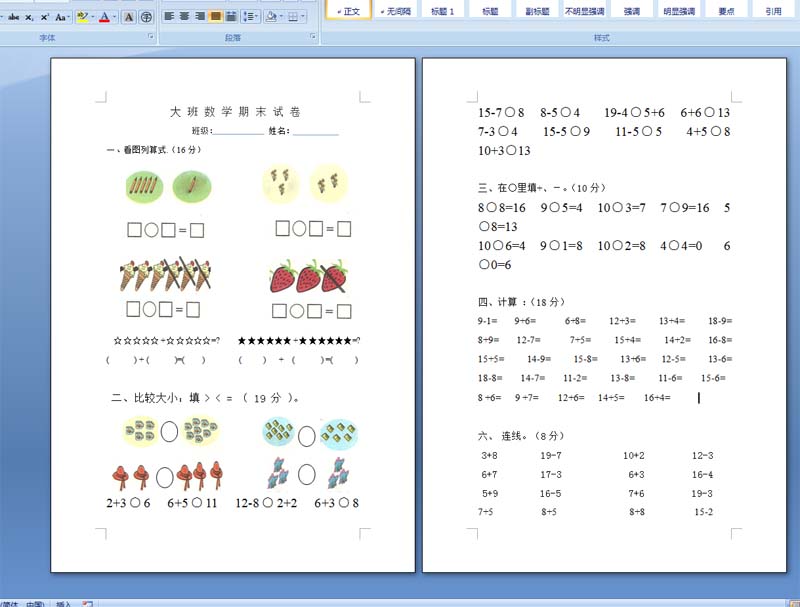Click the title 大班数学期末试卷
The image size is (800, 607).
pyautogui.click(x=235, y=112)
